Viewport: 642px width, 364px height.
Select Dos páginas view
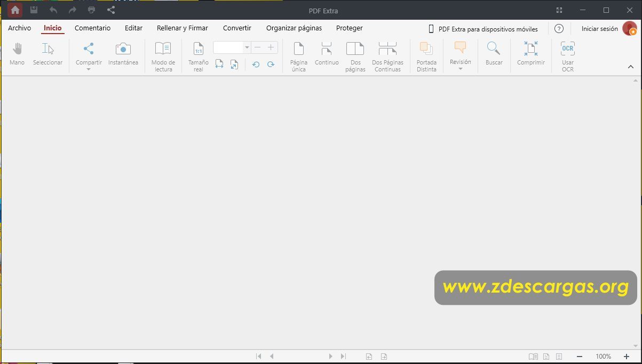[355, 57]
